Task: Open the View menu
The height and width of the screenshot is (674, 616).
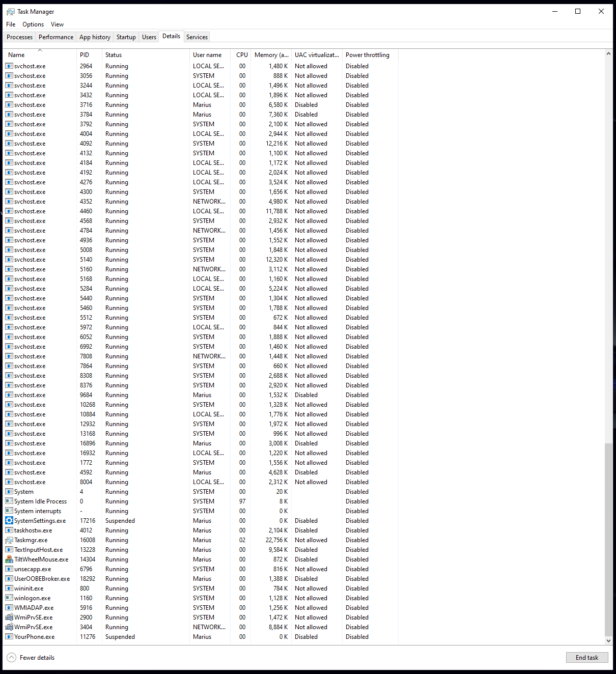Action: coord(57,24)
